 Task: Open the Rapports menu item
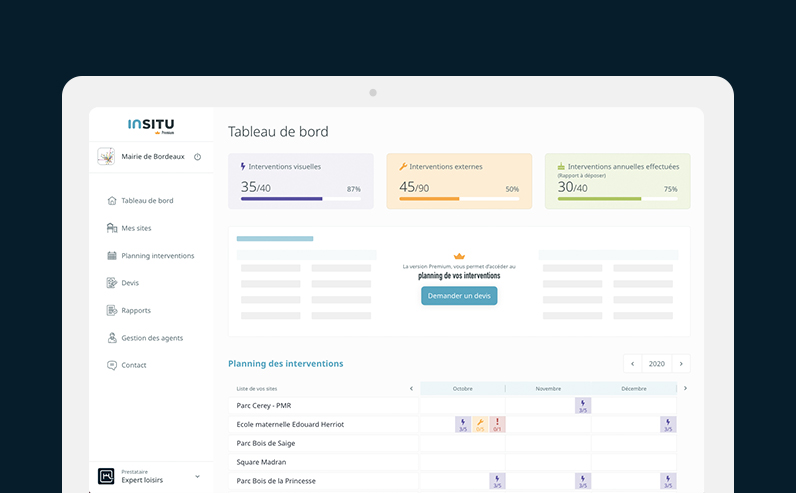[x=136, y=310]
